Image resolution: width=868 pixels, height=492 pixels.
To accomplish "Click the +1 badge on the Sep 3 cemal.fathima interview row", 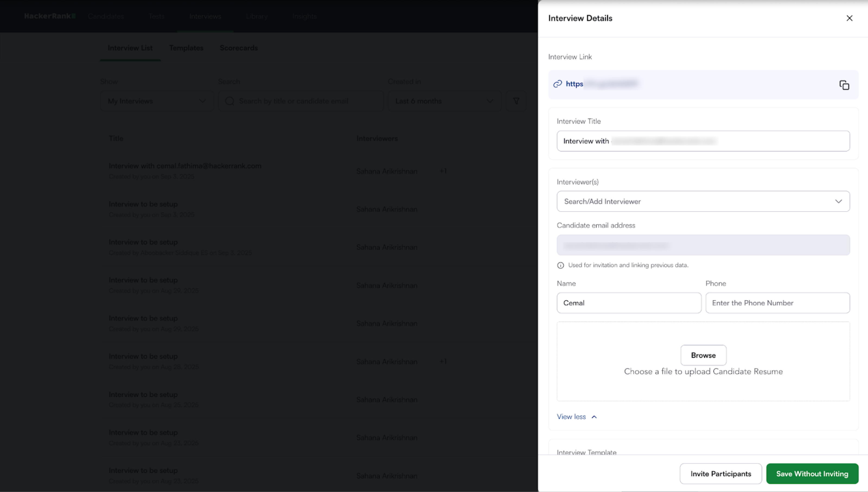I will (443, 171).
